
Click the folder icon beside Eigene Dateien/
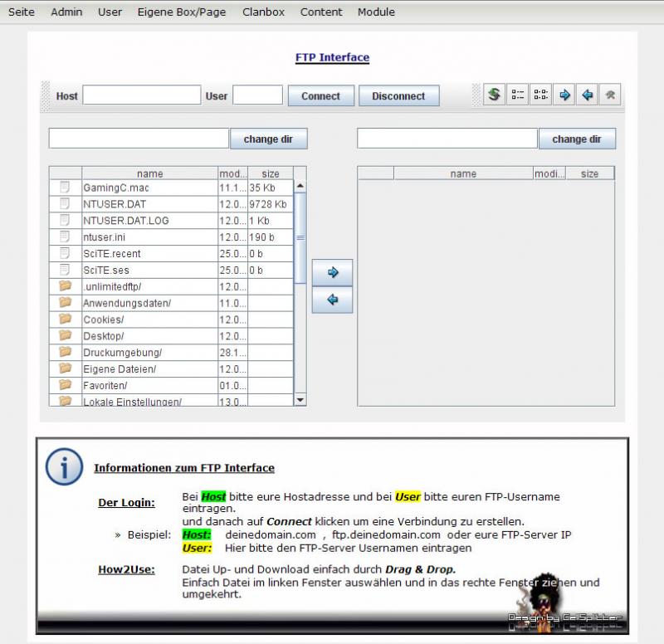click(66, 368)
